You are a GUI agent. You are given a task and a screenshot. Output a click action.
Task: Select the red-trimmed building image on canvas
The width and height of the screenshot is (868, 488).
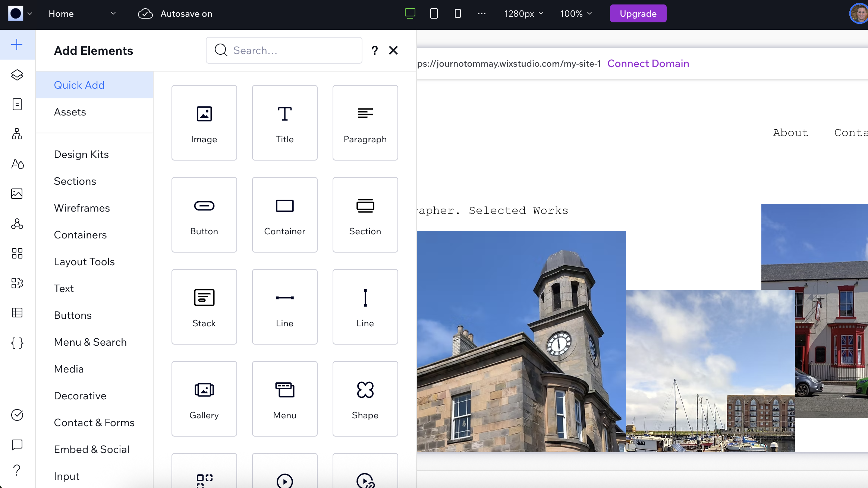pos(831,311)
